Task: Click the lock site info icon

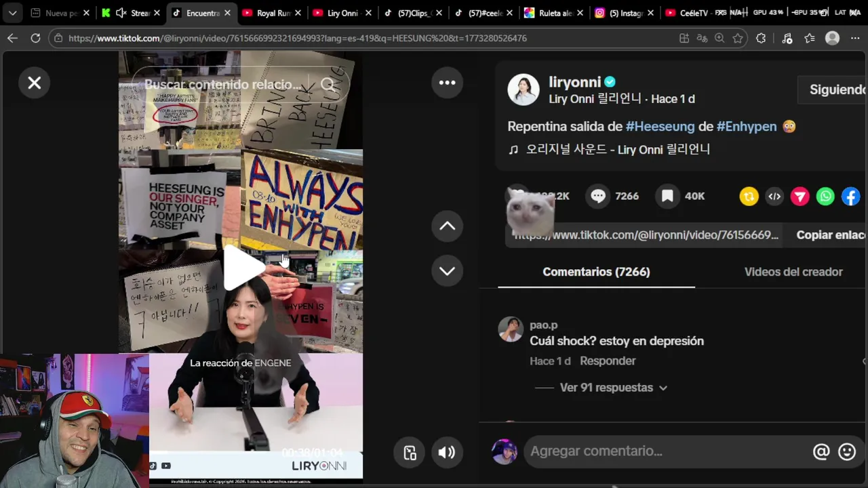Action: 58,39
